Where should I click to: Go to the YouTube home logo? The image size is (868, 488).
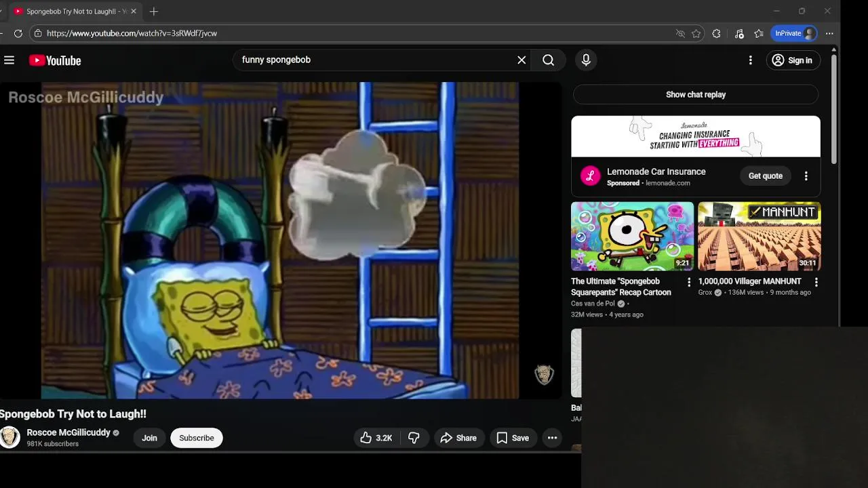[x=55, y=60]
